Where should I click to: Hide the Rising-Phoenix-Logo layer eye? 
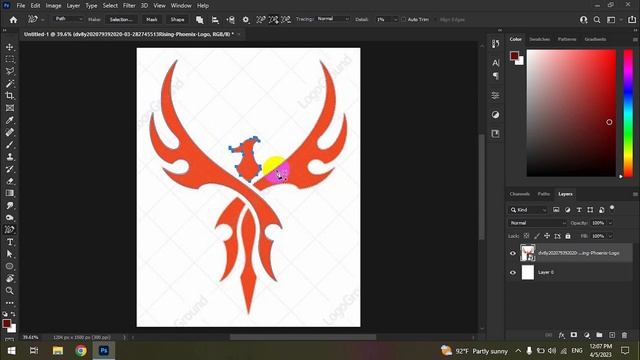coord(513,253)
